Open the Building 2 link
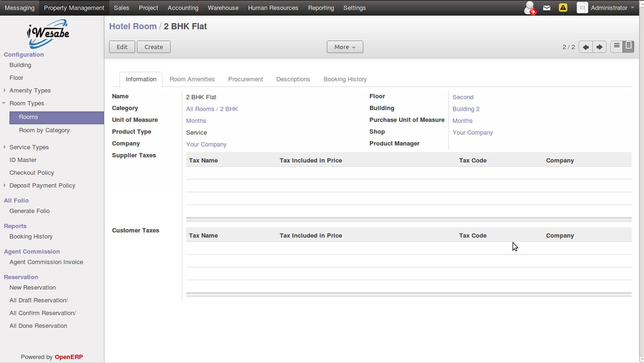 pos(466,109)
